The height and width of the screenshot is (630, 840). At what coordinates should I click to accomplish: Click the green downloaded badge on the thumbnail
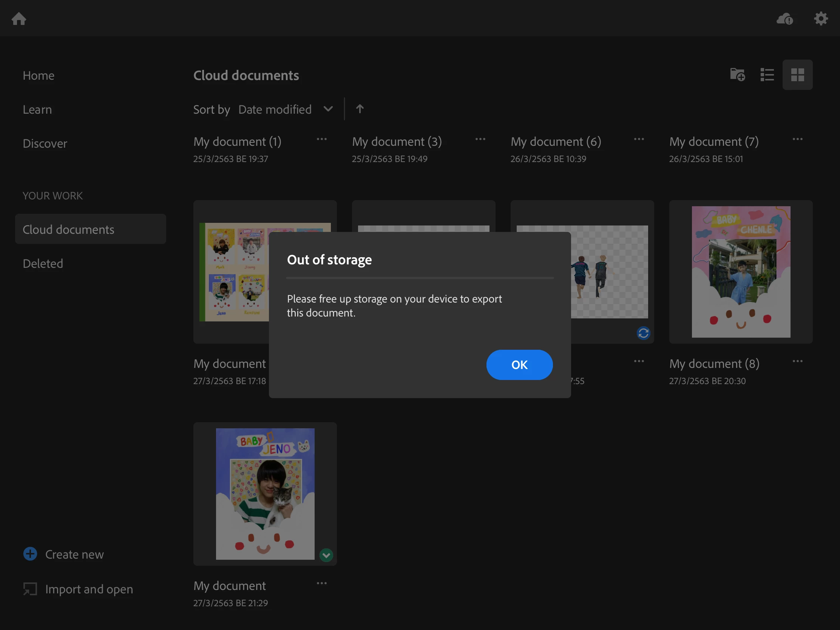tap(326, 555)
